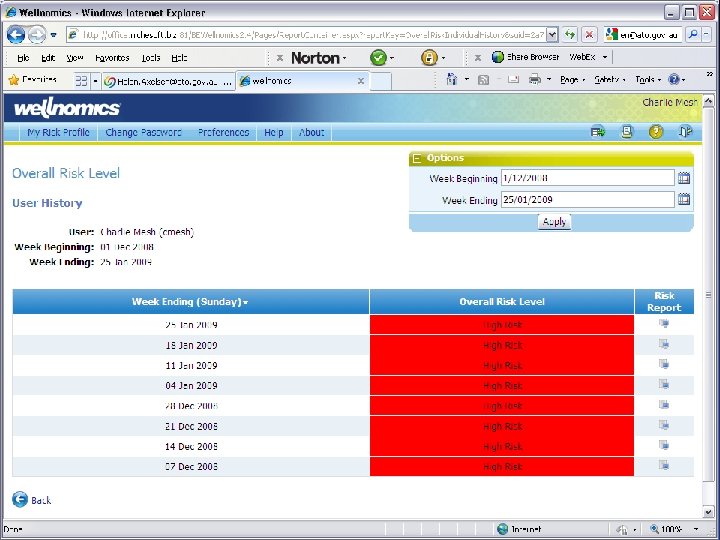This screenshot has width=720, height=540.
Task: Open the tab list dropdown arrow
Action: click(96, 81)
